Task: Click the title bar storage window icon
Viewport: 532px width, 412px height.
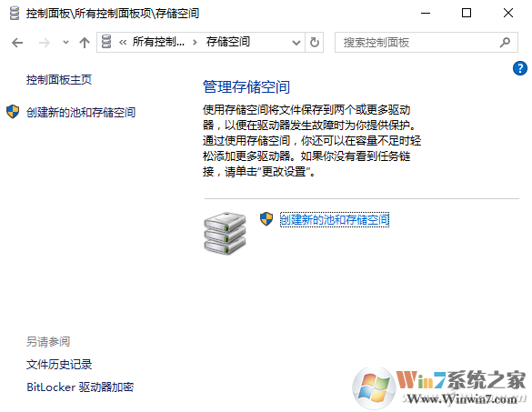Action: click(x=15, y=14)
